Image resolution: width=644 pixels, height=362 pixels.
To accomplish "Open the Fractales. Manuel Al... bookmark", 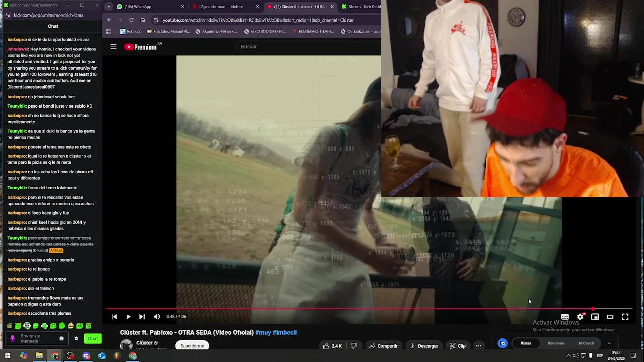I will coord(168,31).
